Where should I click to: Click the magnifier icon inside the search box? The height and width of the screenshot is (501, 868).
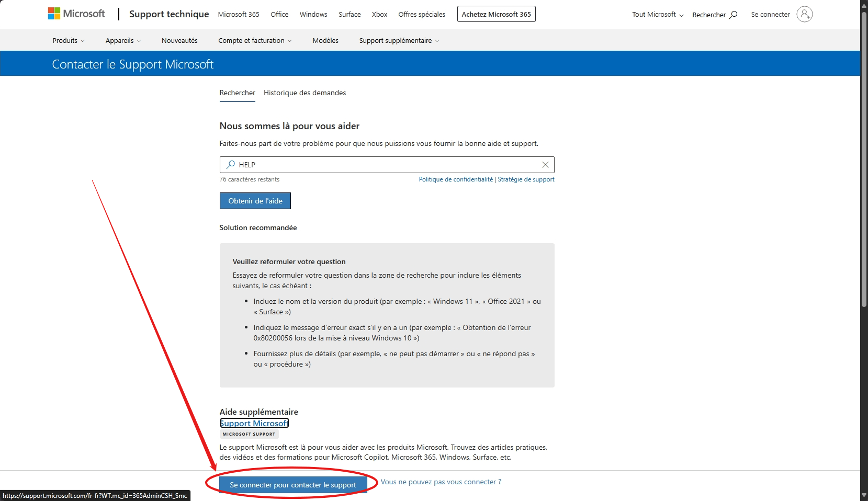pos(230,165)
